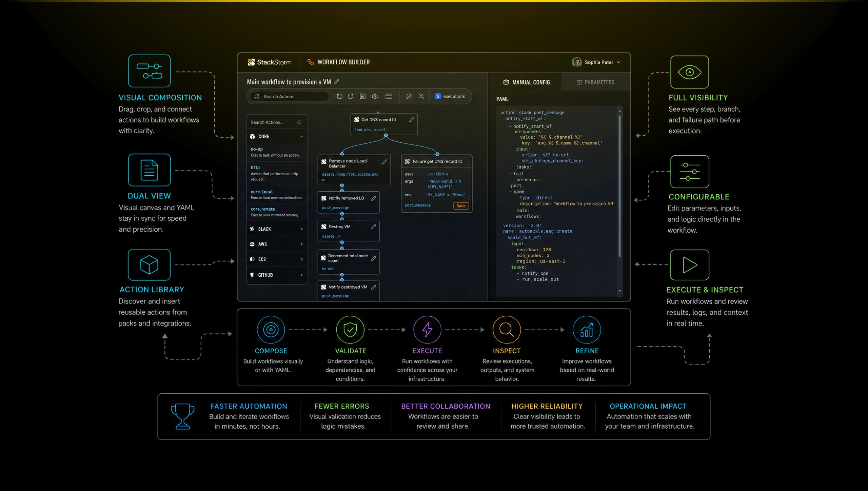
Task: Click edit pencil on Decrement total node count
Action: click(x=373, y=258)
